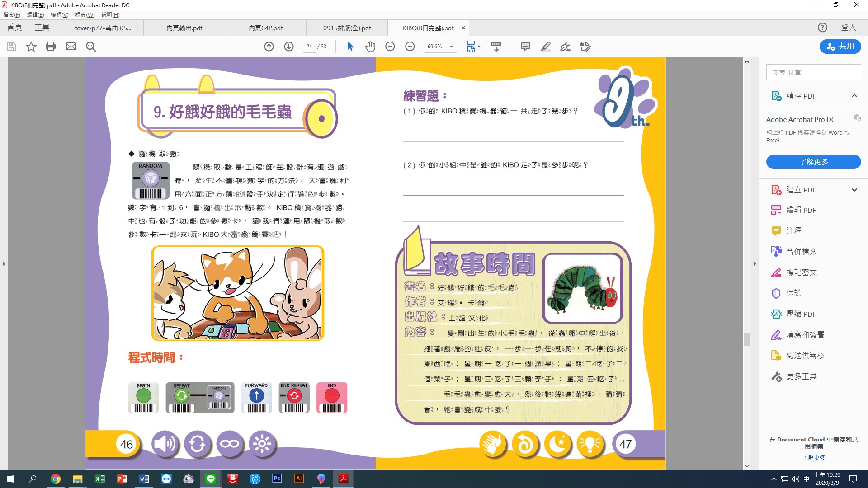Zoom out with the minus icon
This screenshot has width=868, height=488.
[x=390, y=47]
